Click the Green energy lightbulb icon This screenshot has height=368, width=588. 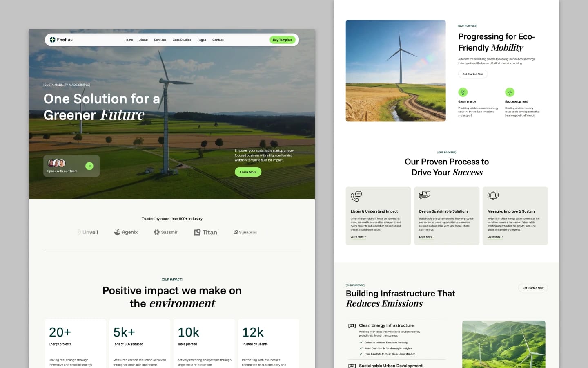coord(463,92)
